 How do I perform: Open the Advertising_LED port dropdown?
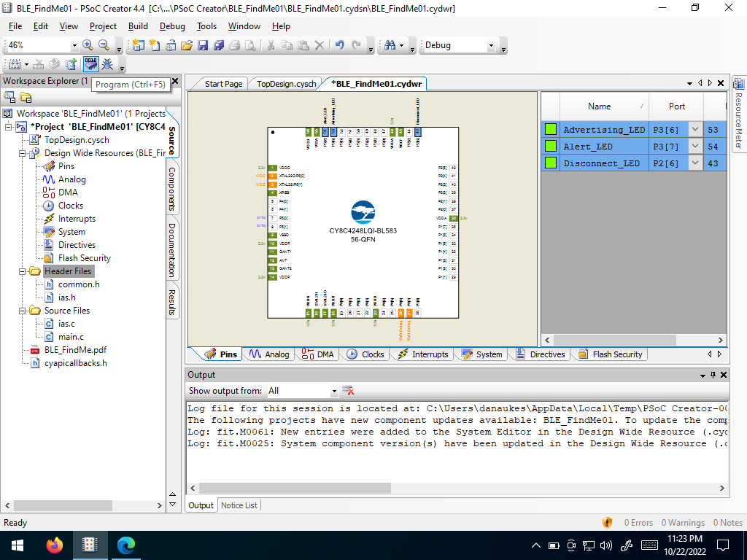pos(695,130)
